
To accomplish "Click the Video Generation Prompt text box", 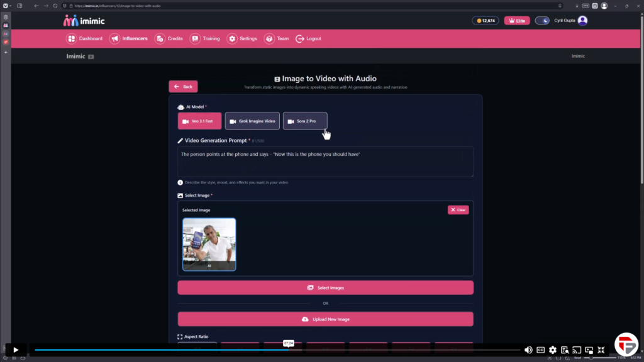I will coord(325,162).
